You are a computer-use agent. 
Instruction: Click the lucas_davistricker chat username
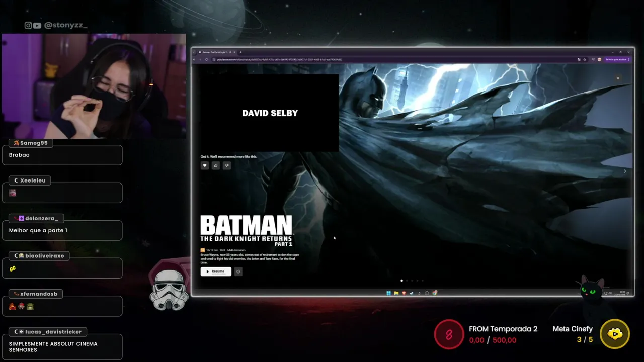(53, 332)
